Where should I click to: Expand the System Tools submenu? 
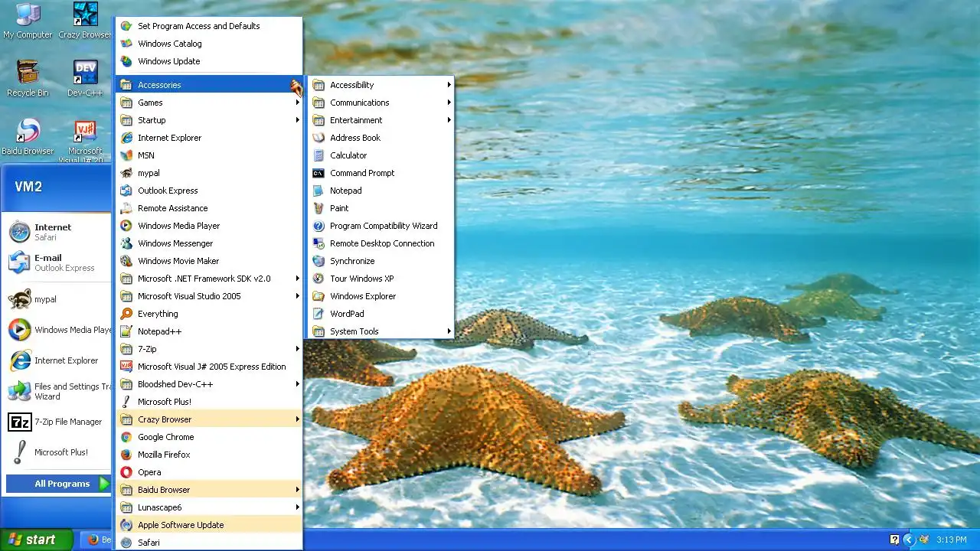coord(381,331)
